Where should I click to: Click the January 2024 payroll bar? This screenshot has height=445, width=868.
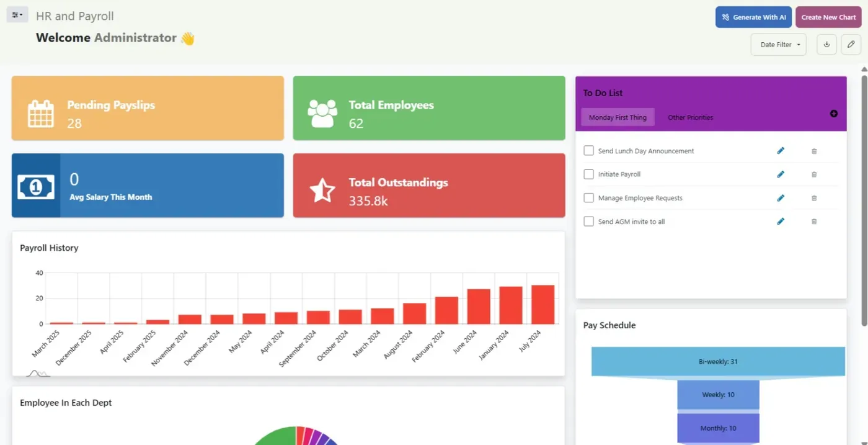511,305
